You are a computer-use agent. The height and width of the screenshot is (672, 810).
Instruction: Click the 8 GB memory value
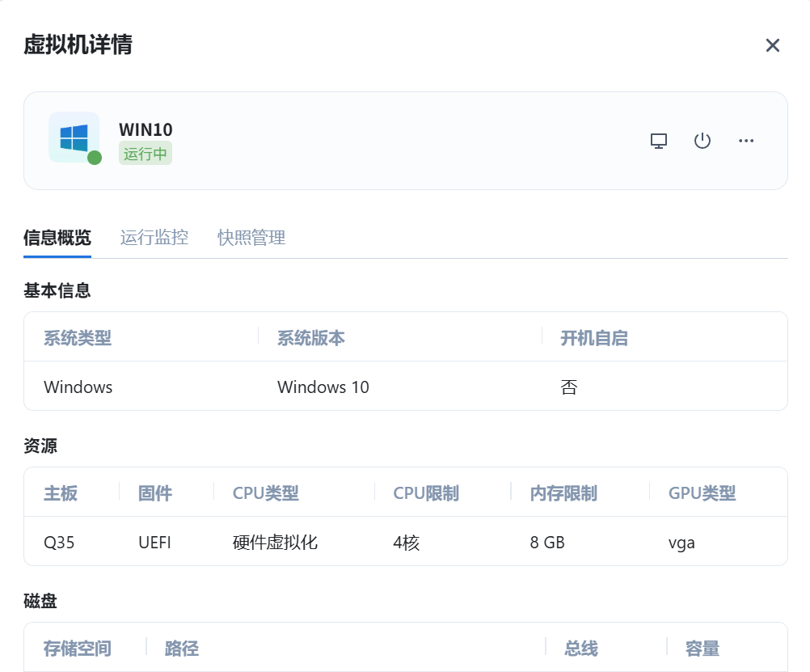pos(547,543)
